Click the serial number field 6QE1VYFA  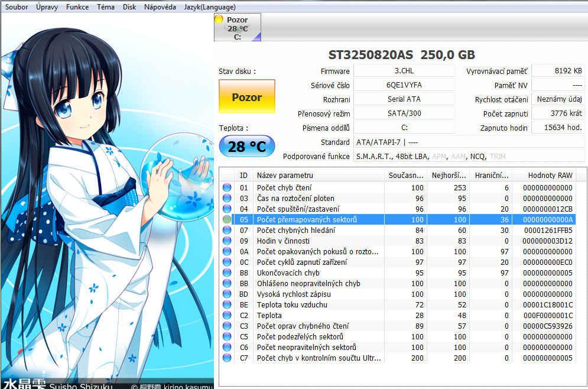coord(404,85)
